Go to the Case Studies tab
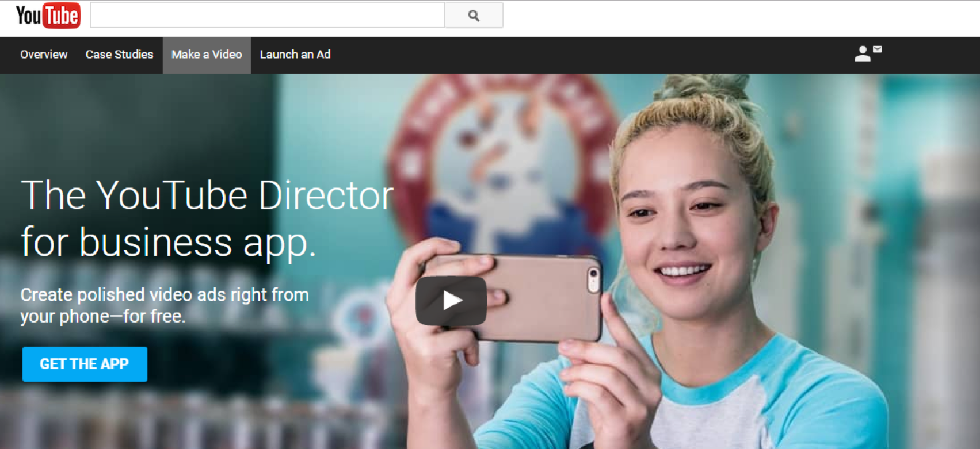 (120, 55)
